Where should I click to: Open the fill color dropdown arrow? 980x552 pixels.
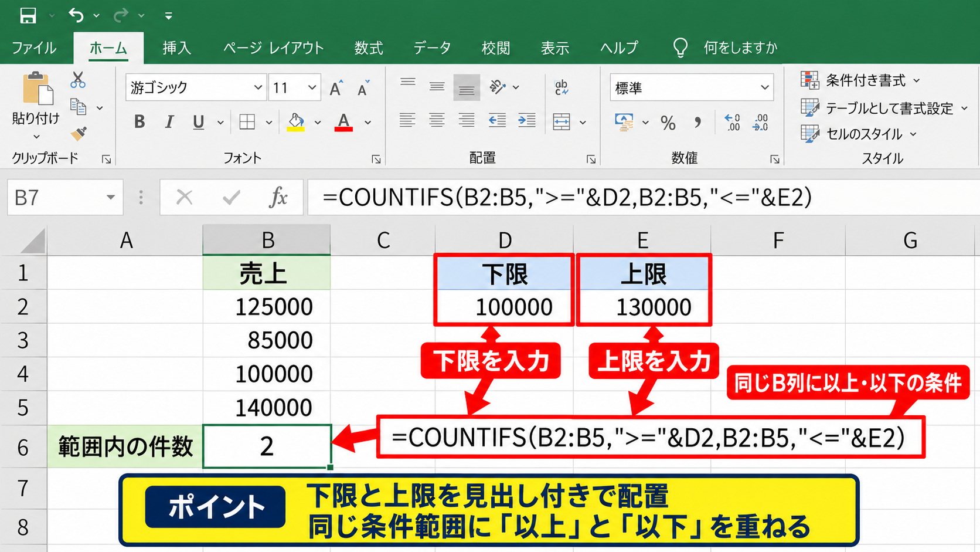pos(318,123)
